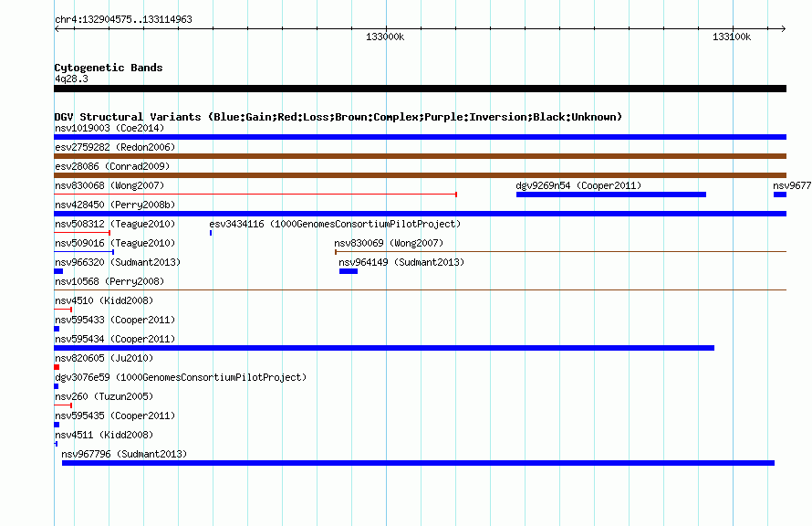Screen dimensions: 812x526
Task: Click the blue block under nsv964149
Action: point(349,271)
